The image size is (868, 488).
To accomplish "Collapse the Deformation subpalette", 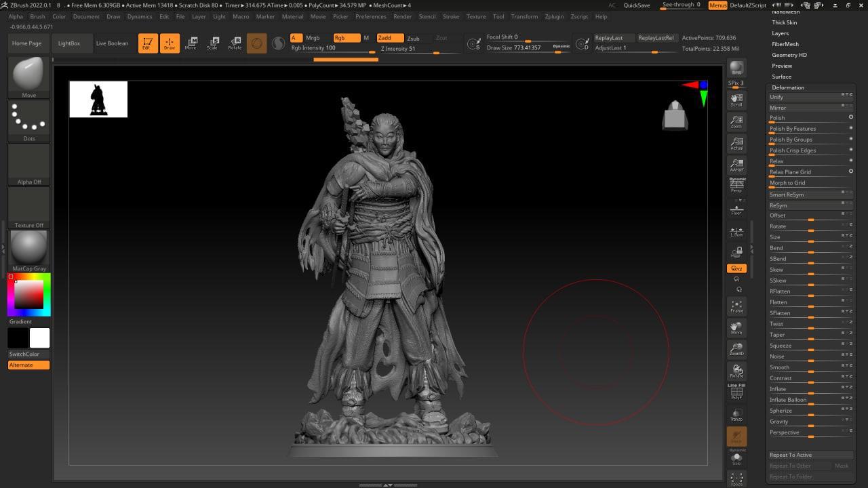I will [788, 87].
